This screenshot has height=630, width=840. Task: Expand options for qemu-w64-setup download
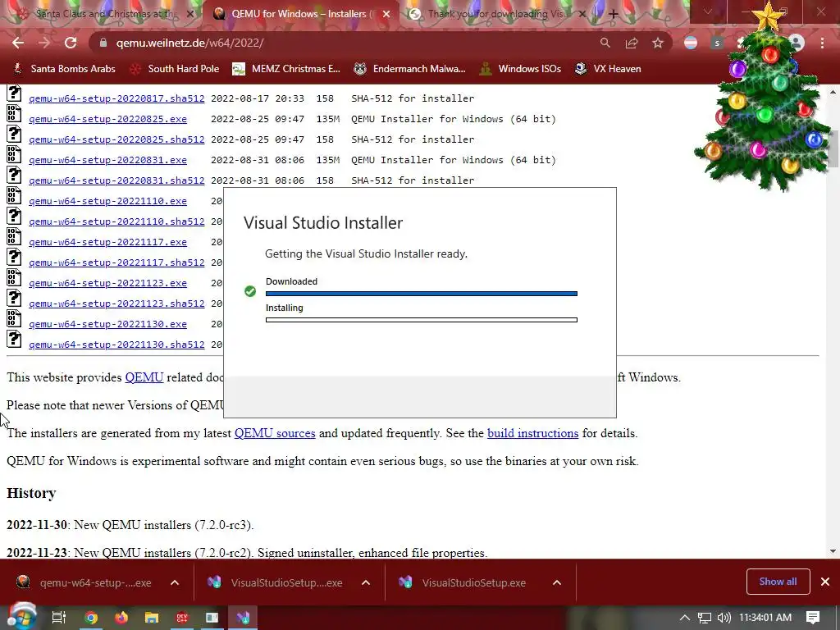[x=175, y=583]
